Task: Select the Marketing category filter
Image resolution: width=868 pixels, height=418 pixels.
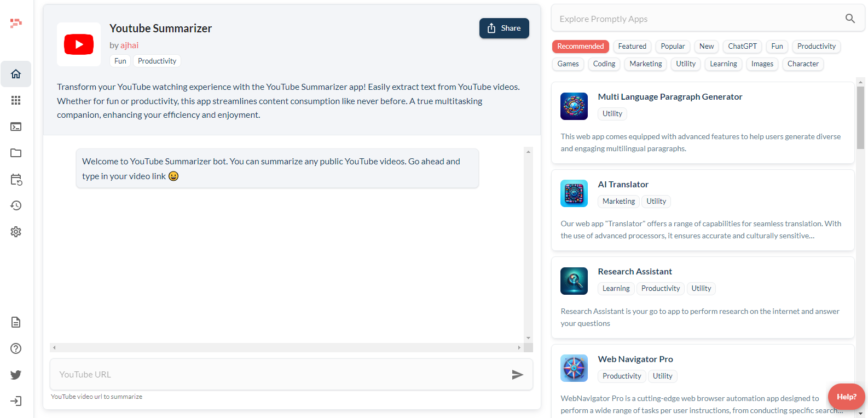Action: (646, 64)
